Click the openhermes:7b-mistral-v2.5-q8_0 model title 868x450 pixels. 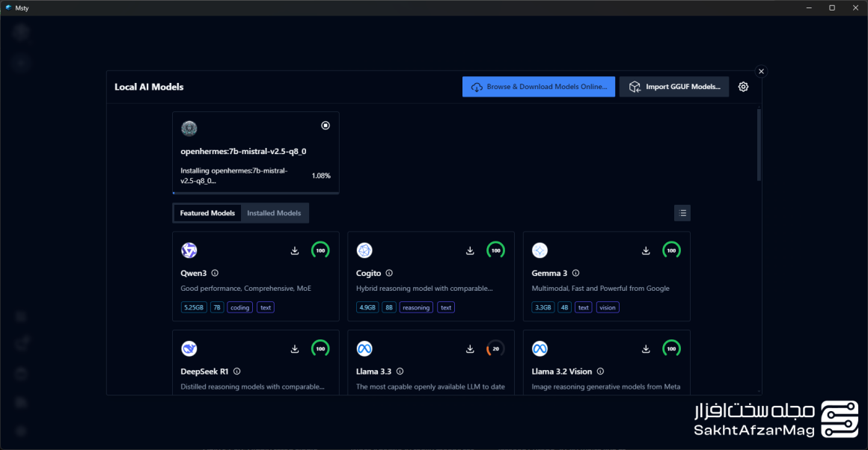244,152
